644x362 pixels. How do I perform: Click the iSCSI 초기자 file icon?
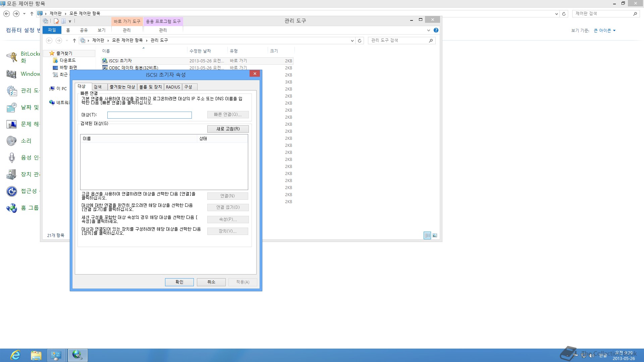coord(105,61)
